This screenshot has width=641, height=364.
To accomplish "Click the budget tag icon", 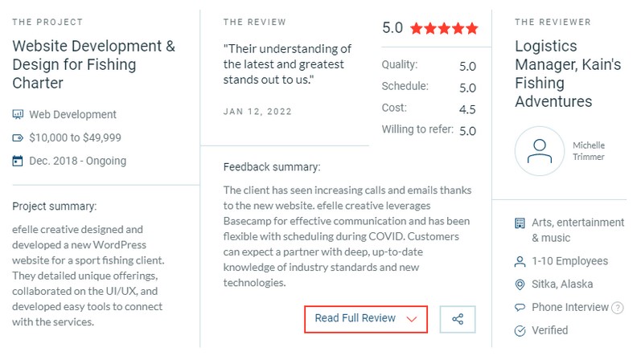I will (x=18, y=137).
